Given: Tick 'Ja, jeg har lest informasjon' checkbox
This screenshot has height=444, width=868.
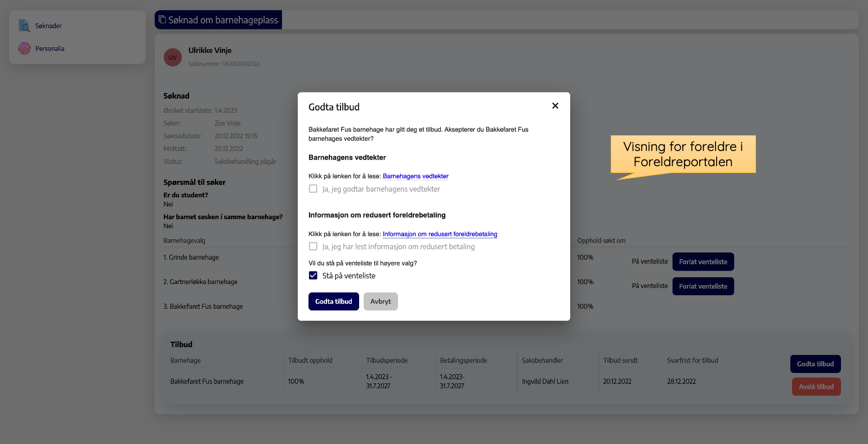Looking at the screenshot, I should point(313,246).
